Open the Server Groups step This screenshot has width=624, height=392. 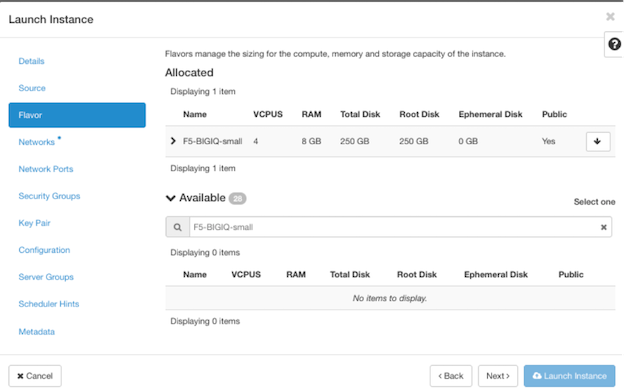(x=46, y=277)
